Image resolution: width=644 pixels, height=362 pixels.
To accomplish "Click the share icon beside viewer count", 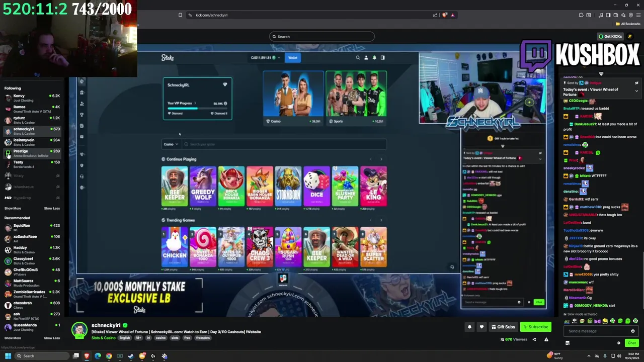I will click(534, 339).
